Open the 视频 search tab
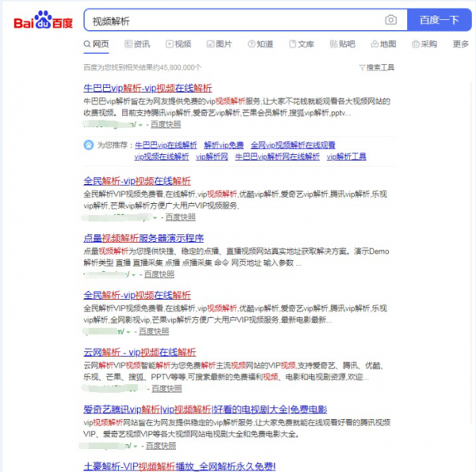 tap(178, 44)
